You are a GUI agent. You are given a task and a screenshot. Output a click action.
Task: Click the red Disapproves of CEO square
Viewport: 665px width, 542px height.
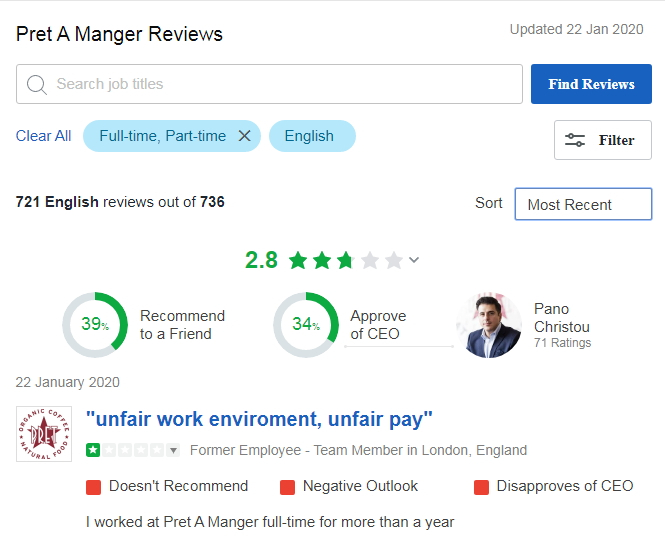tap(481, 487)
